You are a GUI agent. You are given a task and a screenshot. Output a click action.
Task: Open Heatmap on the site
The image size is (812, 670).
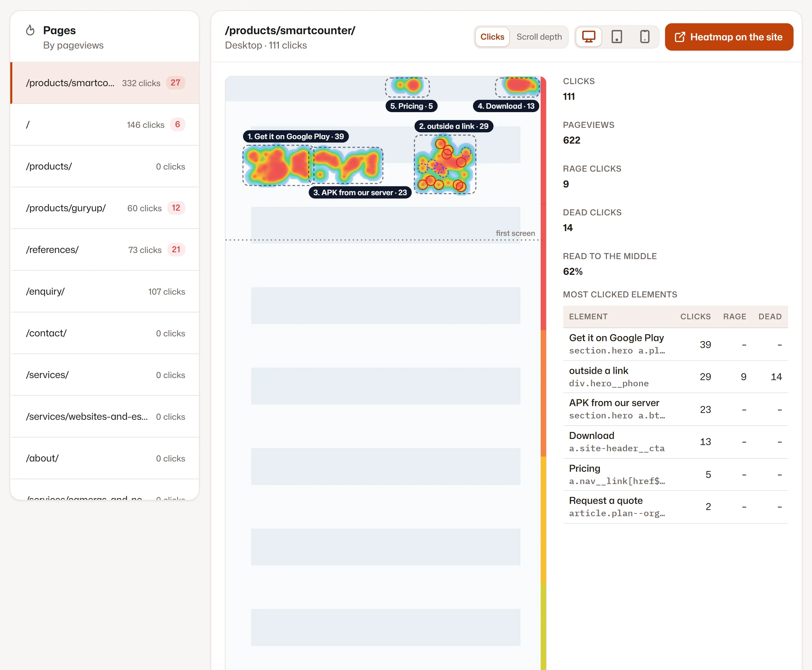729,37
